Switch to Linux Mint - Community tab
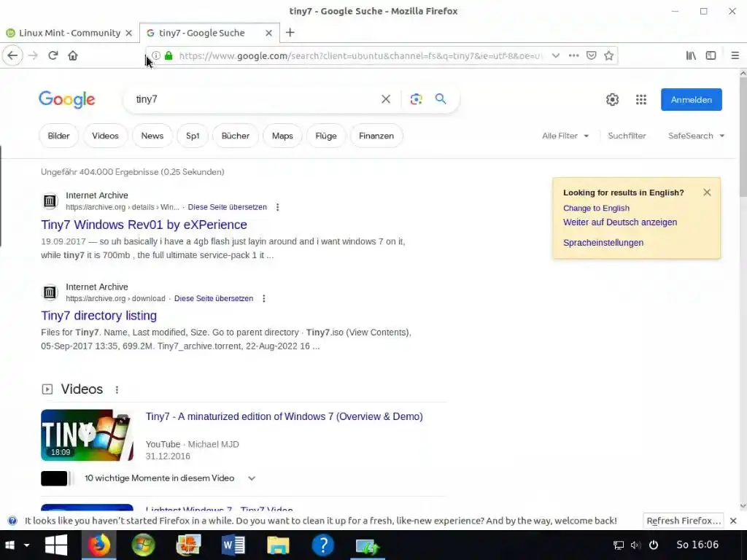The image size is (747, 560). tap(69, 33)
